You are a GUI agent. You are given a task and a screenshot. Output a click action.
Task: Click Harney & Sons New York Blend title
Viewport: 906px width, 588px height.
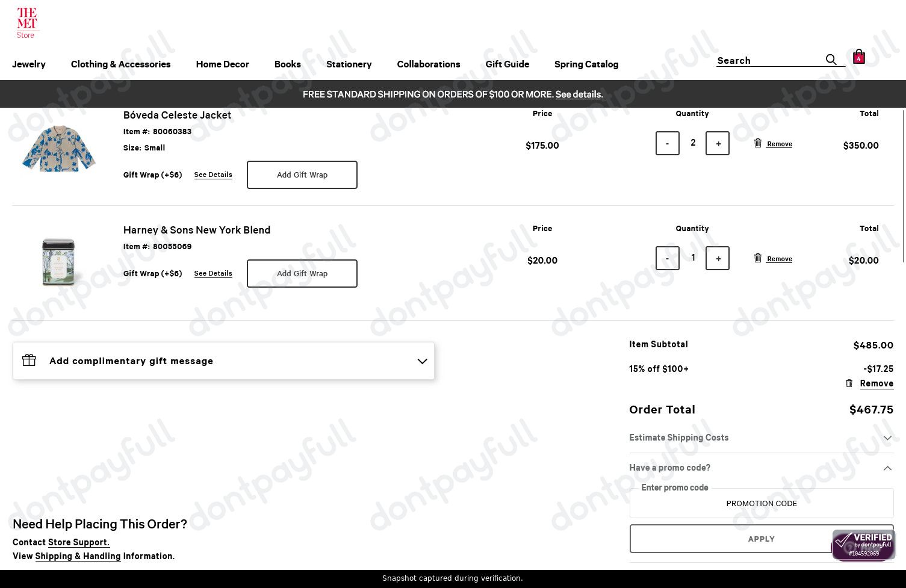click(197, 230)
